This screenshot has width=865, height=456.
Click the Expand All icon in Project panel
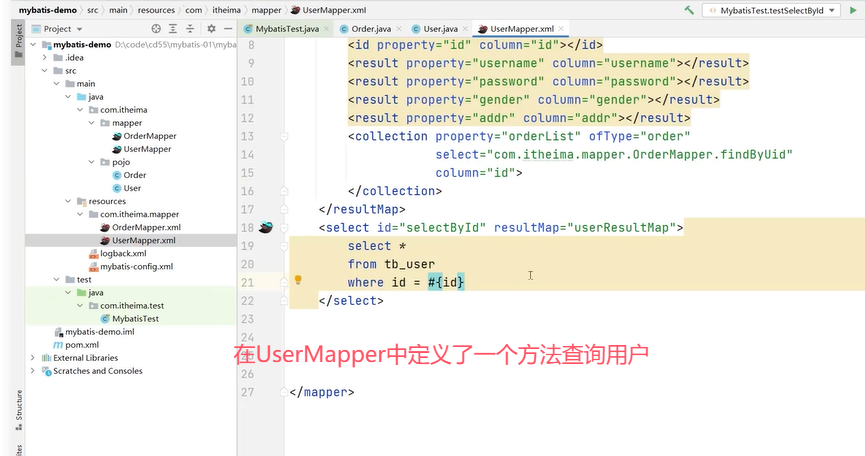coord(173,29)
